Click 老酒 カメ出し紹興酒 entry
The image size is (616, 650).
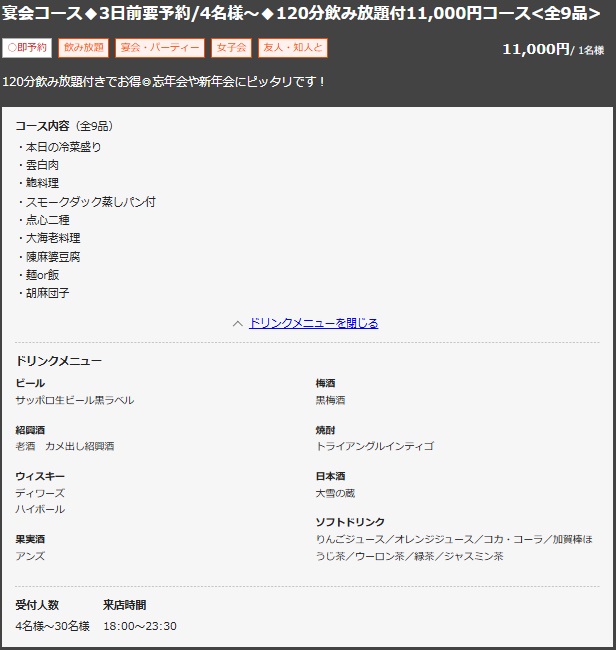tap(65, 446)
